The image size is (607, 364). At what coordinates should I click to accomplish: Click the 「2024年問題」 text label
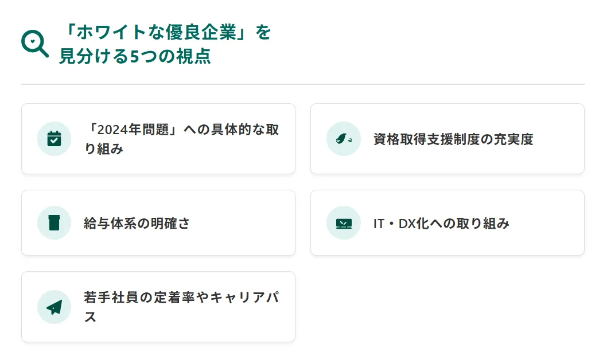coord(134,129)
